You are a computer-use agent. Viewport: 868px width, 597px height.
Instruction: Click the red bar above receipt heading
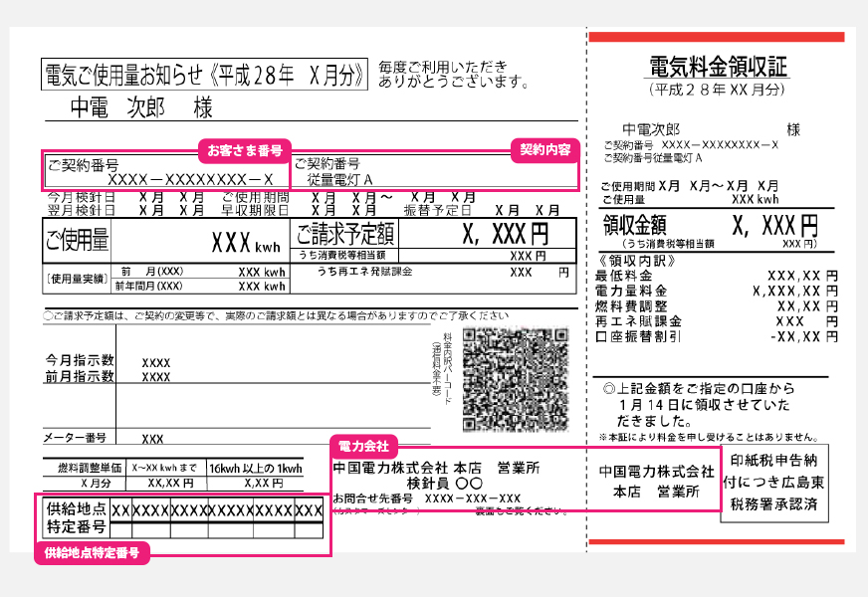(717, 37)
